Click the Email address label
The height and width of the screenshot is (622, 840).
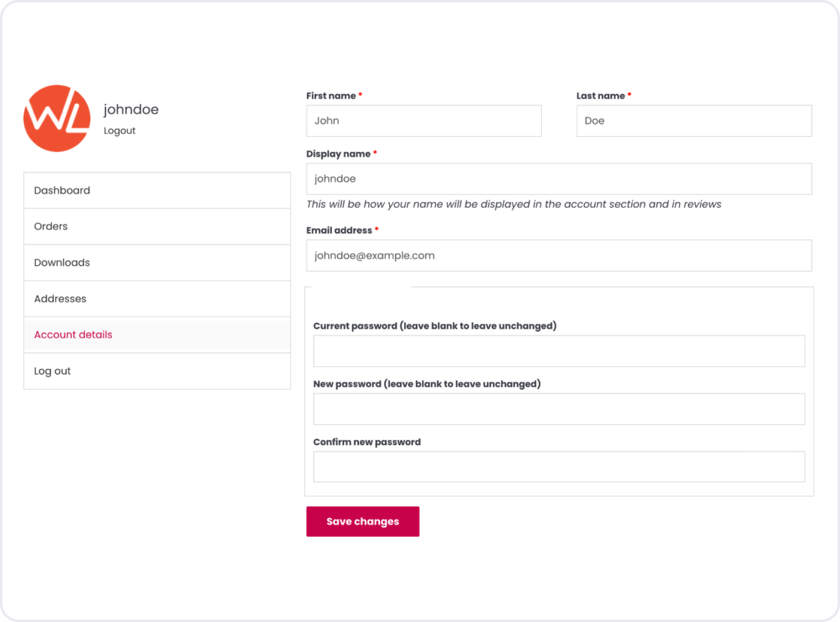point(339,230)
